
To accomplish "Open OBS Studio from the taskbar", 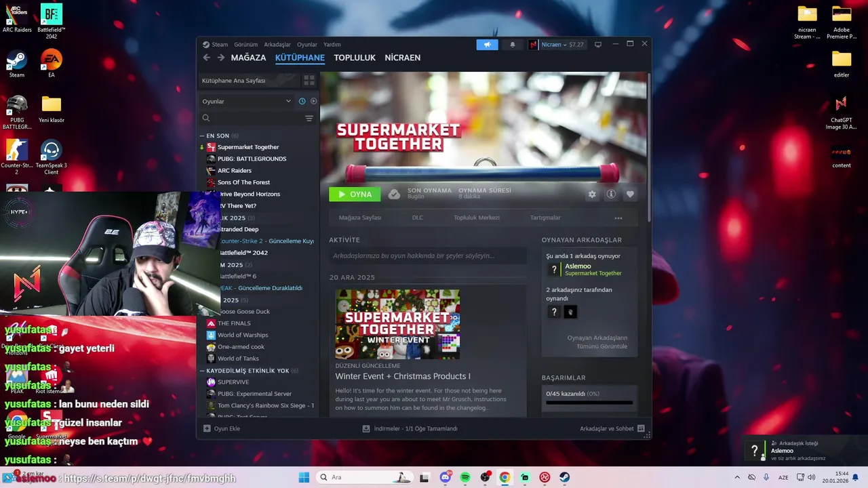I will pyautogui.click(x=485, y=477).
